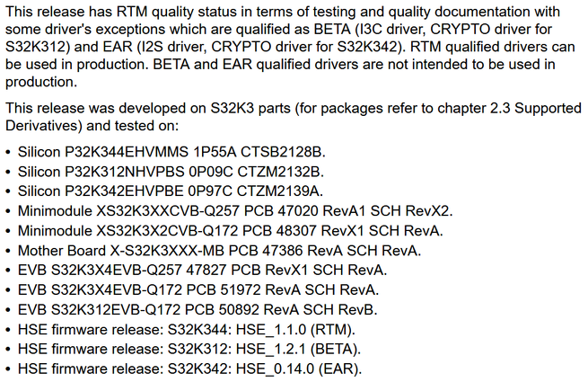
Task: Click the bullet point before Mother Board
Action: click(x=8, y=250)
